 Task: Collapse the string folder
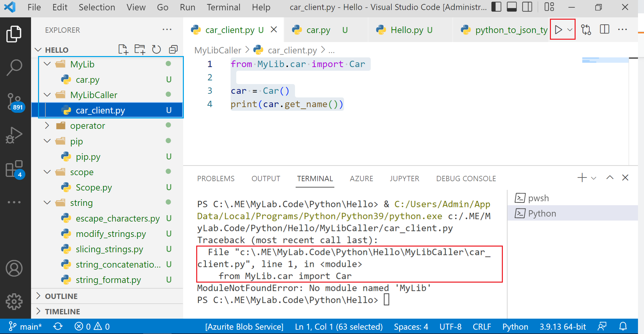47,203
